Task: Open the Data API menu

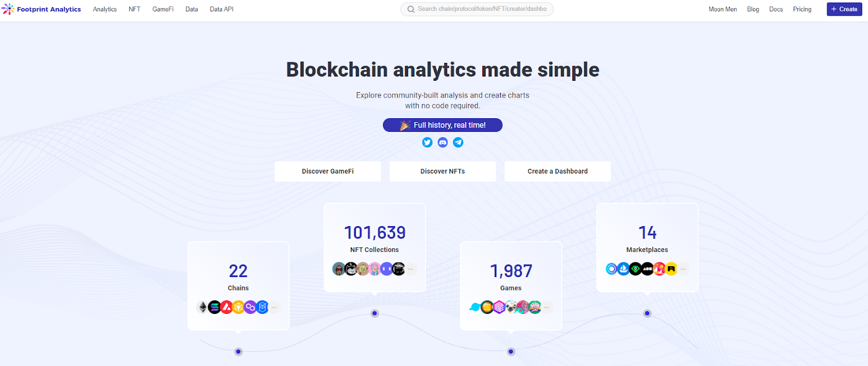Action: 221,9
